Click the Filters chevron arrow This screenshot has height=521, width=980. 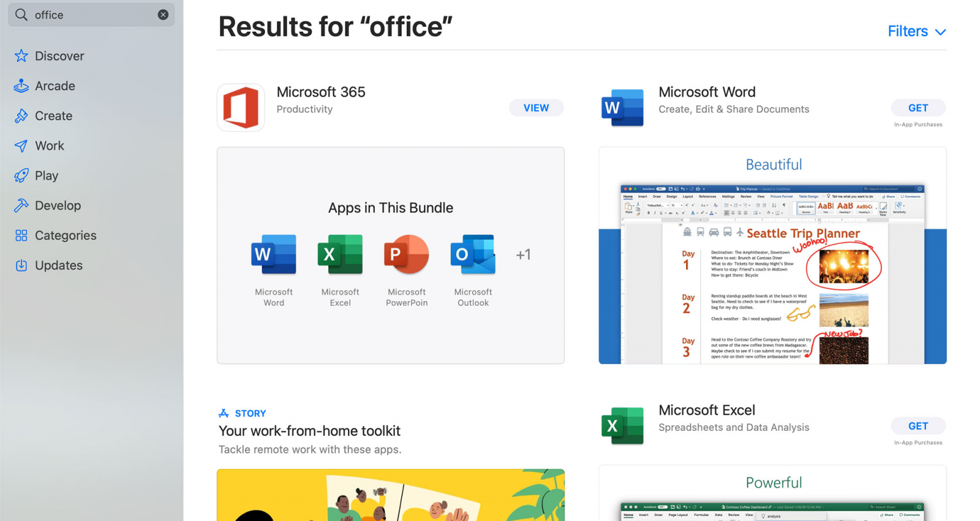click(x=941, y=32)
